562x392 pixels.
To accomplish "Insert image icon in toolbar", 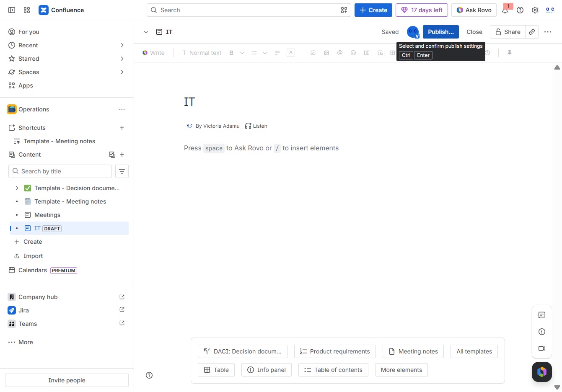I will (326, 53).
